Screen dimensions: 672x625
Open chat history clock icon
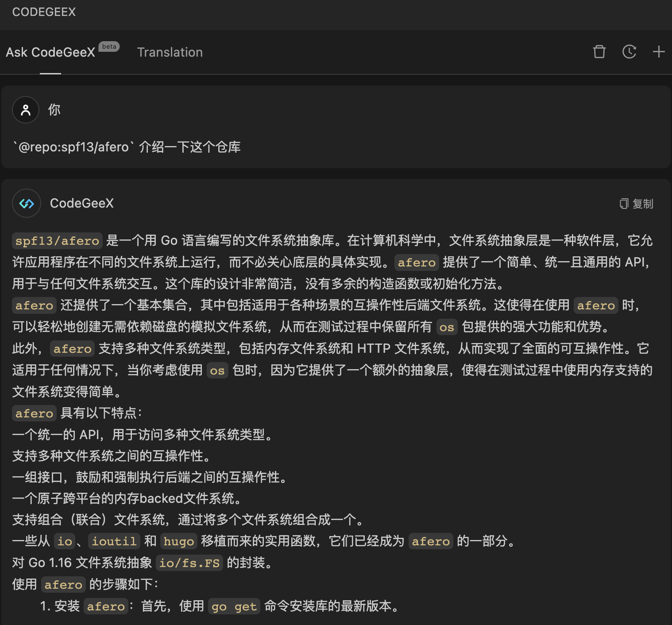629,52
